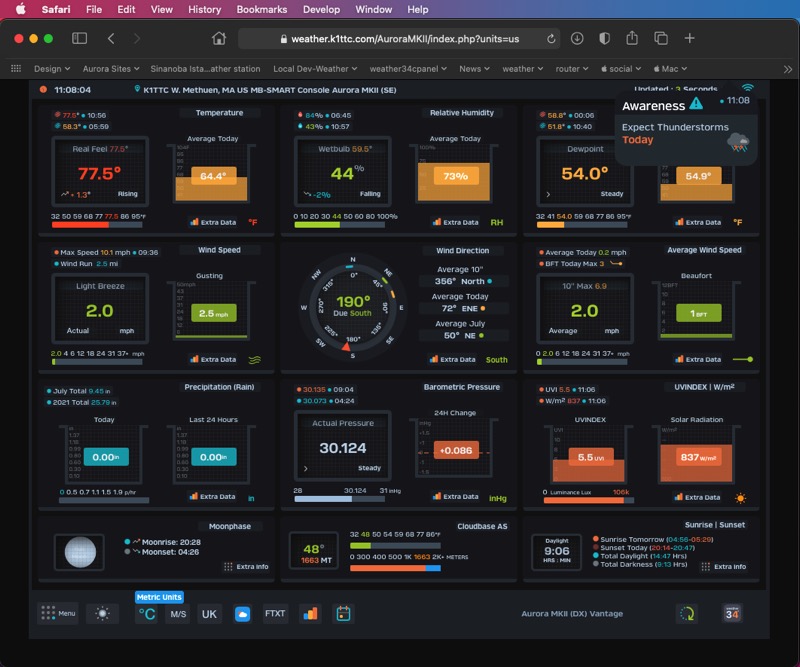Switch units to M/S

pyautogui.click(x=178, y=614)
